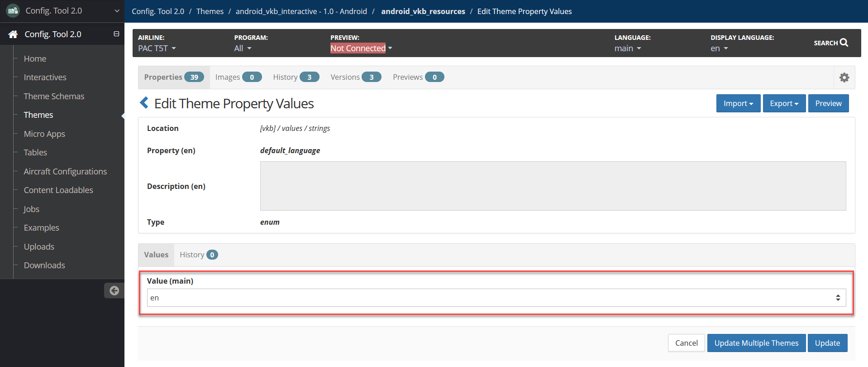868x367 pixels.
Task: Open the Export dropdown button
Action: click(x=784, y=103)
